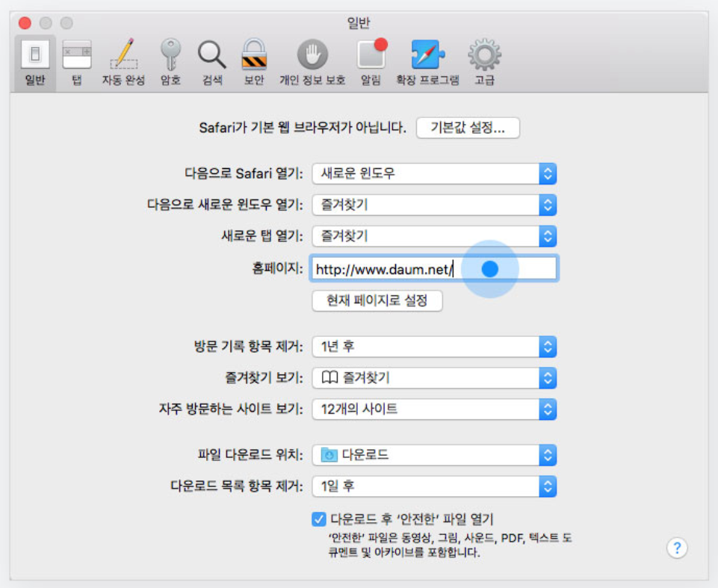The width and height of the screenshot is (718, 588).
Task: Close the preferences window with red button
Action: click(25, 23)
